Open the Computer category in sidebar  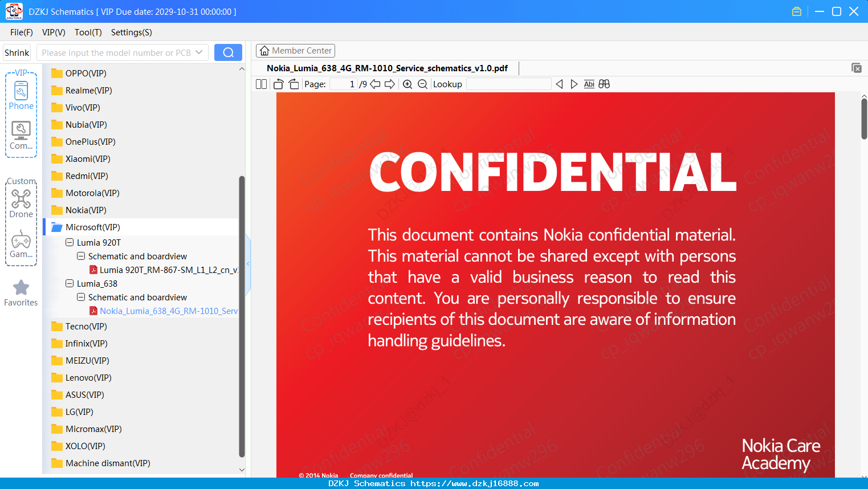tap(21, 136)
